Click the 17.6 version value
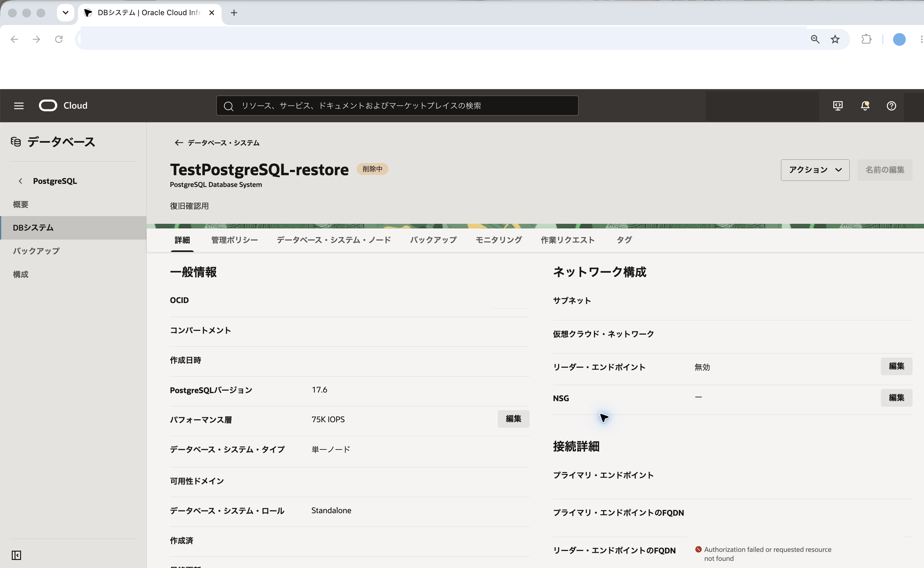The height and width of the screenshot is (568, 924). click(319, 390)
